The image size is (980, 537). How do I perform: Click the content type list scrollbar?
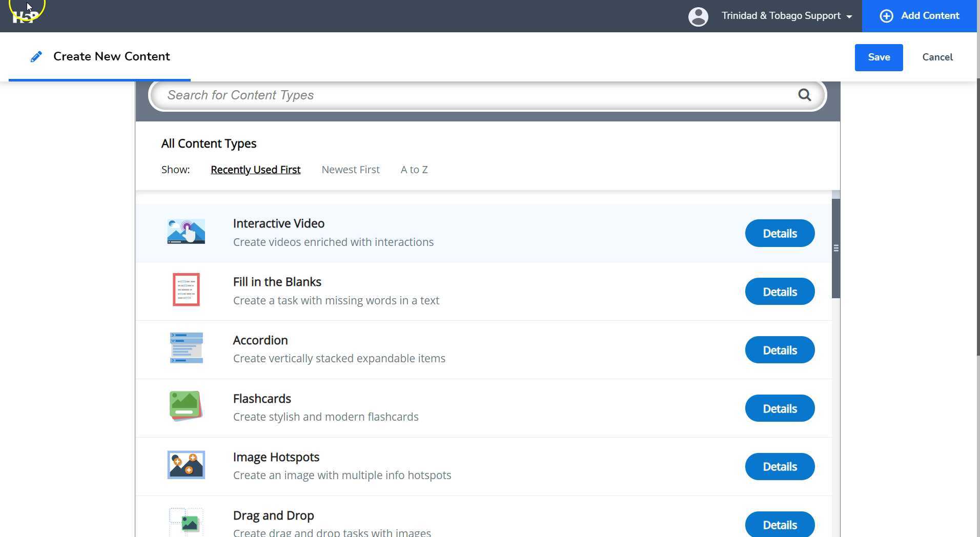835,249
